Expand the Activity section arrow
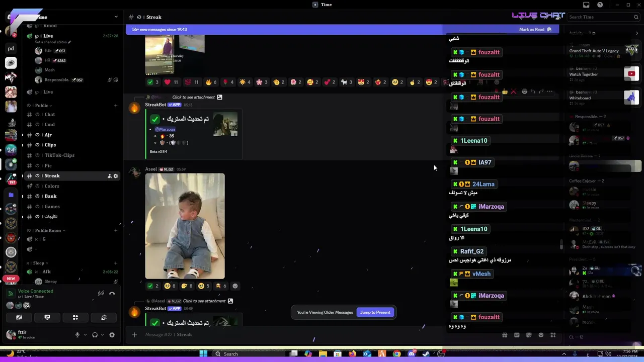This screenshot has width=644, height=362. (637, 33)
